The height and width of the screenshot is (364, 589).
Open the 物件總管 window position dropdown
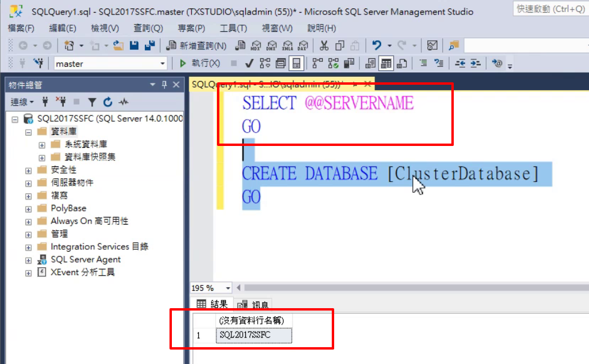click(x=153, y=85)
